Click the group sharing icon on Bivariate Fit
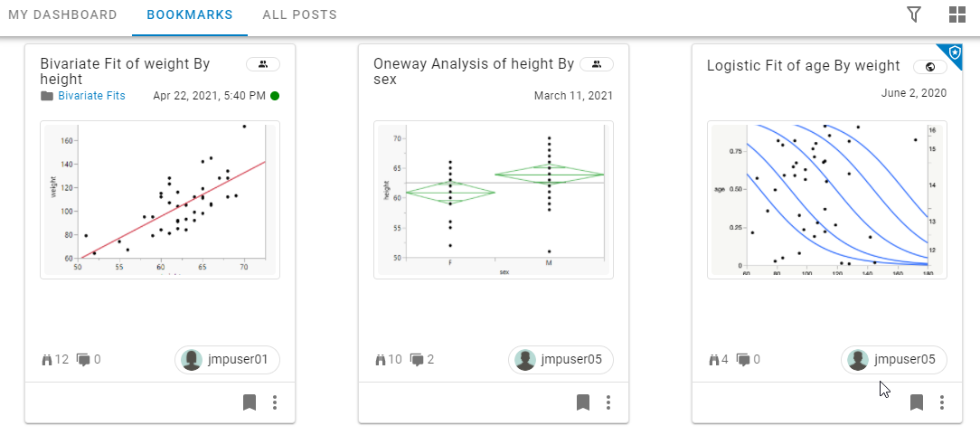The image size is (980, 435). (x=263, y=64)
